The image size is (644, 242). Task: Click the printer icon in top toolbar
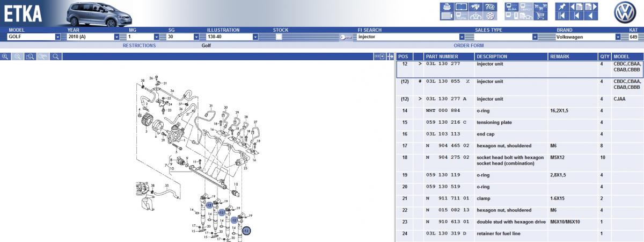[447, 7]
